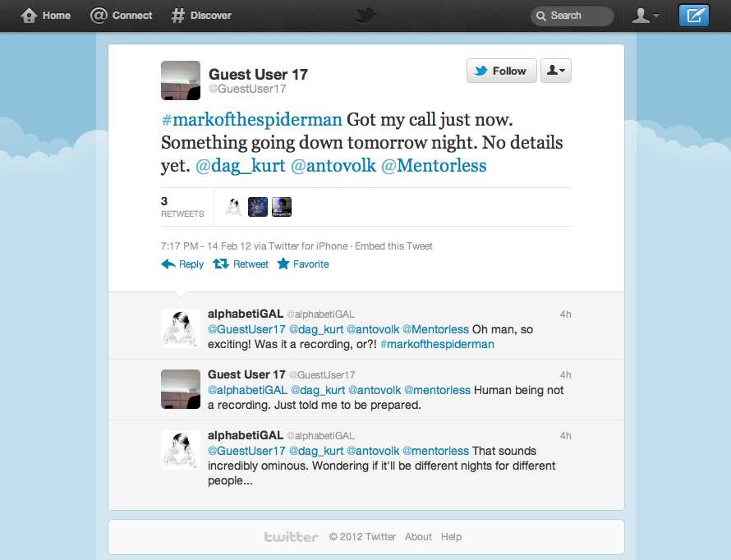Favorite the tweet with the star

coord(303,264)
